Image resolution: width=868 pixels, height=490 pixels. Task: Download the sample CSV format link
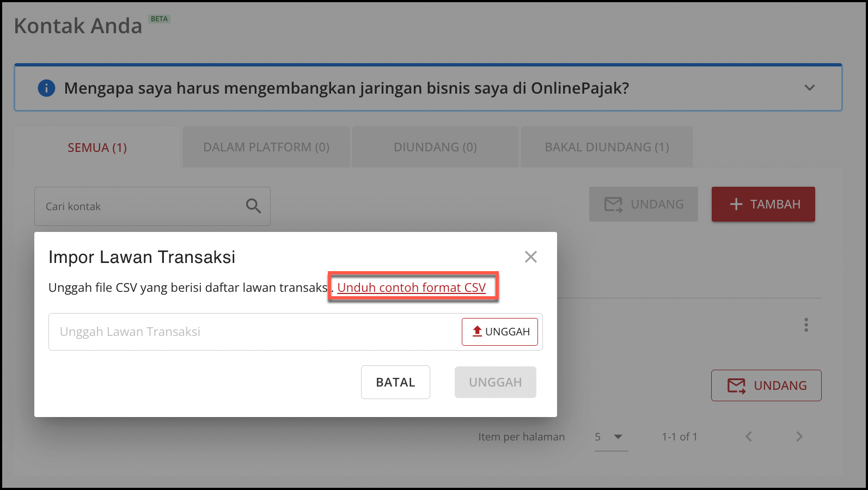pos(411,287)
